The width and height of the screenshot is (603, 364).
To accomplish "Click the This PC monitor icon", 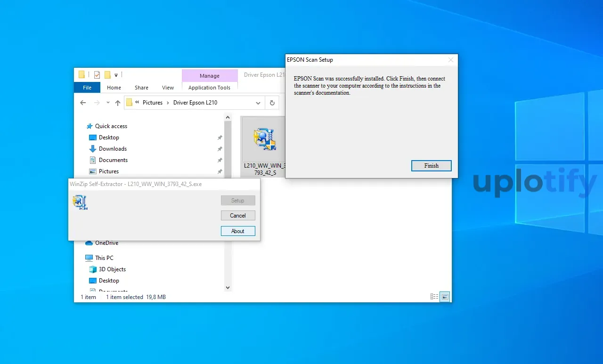I will coord(89,258).
